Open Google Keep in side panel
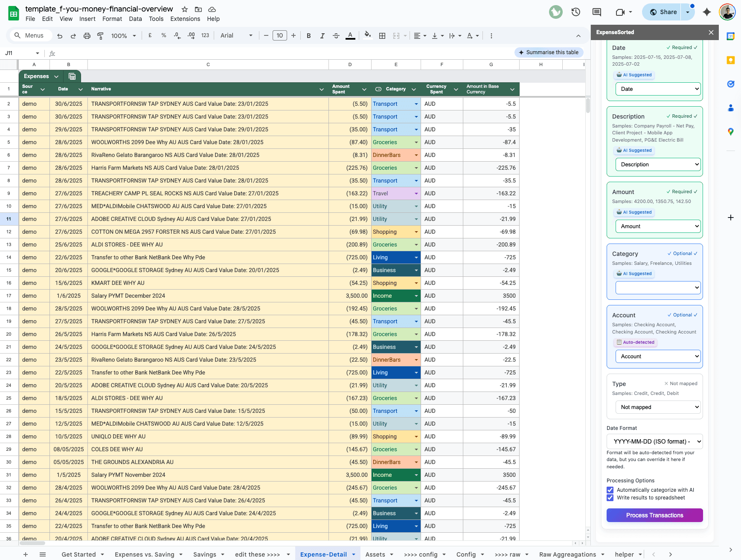The height and width of the screenshot is (560, 741). coord(731,60)
